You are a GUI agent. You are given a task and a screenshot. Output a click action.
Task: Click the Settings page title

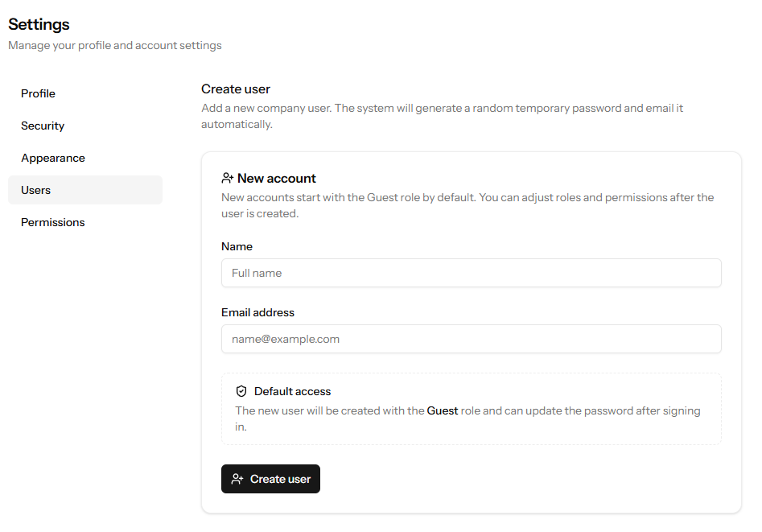(x=39, y=25)
